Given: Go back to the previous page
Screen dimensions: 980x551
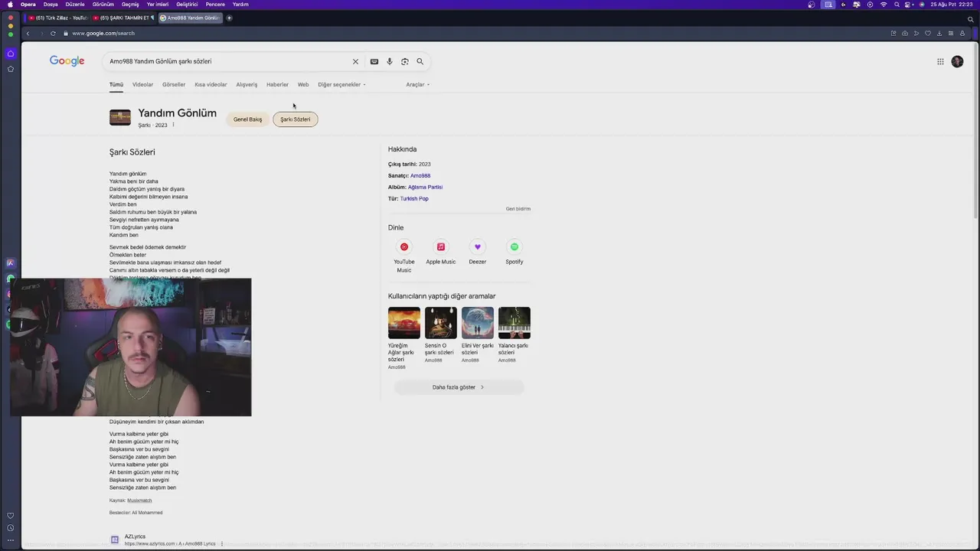Looking at the screenshot, I should point(28,33).
